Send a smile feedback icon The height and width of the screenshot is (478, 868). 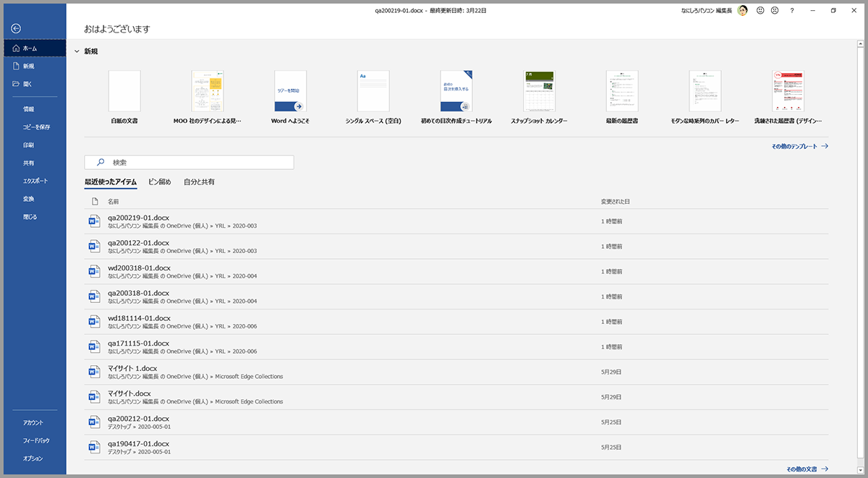pyautogui.click(x=760, y=10)
